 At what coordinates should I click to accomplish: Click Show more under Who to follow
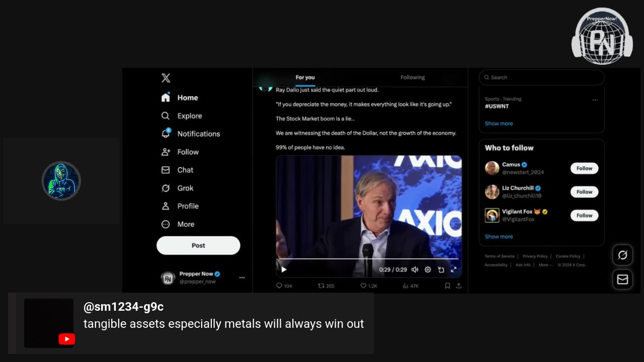tap(499, 237)
